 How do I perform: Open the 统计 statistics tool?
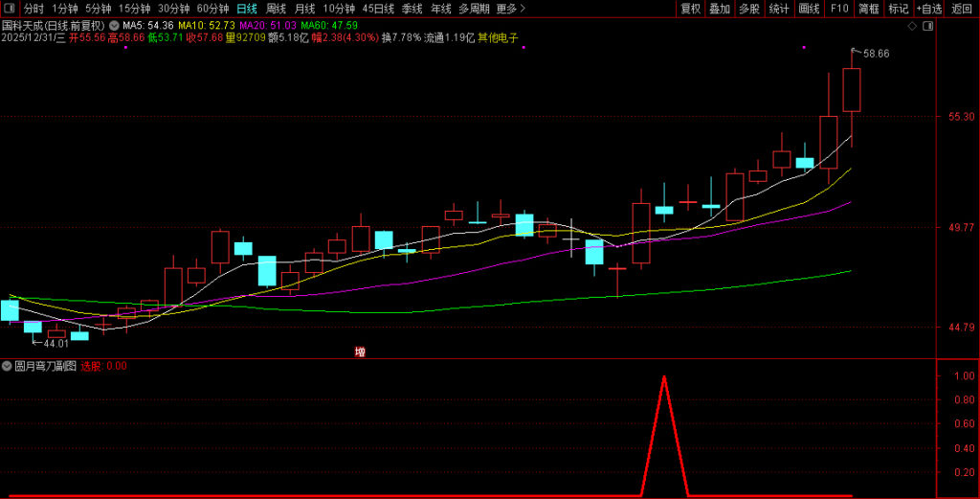779,9
